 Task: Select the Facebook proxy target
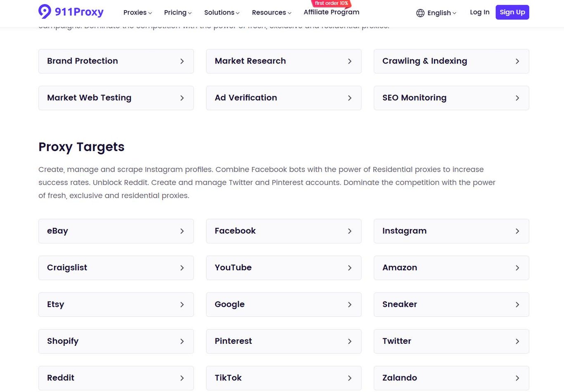[x=284, y=231]
